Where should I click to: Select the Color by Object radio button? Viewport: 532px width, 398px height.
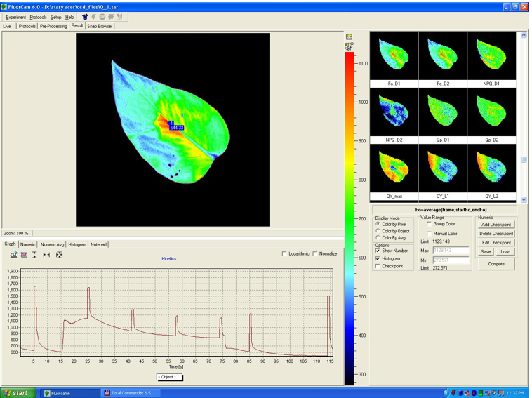click(378, 231)
